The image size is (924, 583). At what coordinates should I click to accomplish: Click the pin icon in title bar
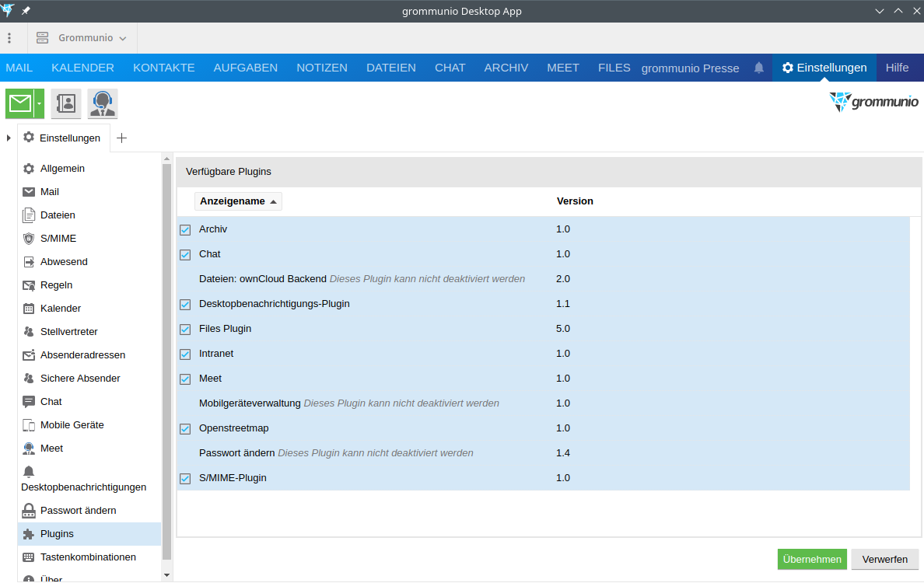[x=26, y=11]
